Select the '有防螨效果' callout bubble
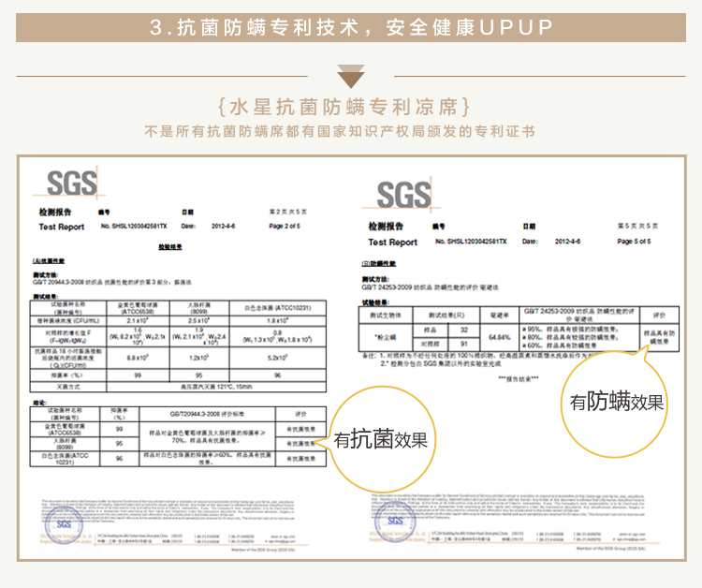702x588 pixels. [x=616, y=402]
